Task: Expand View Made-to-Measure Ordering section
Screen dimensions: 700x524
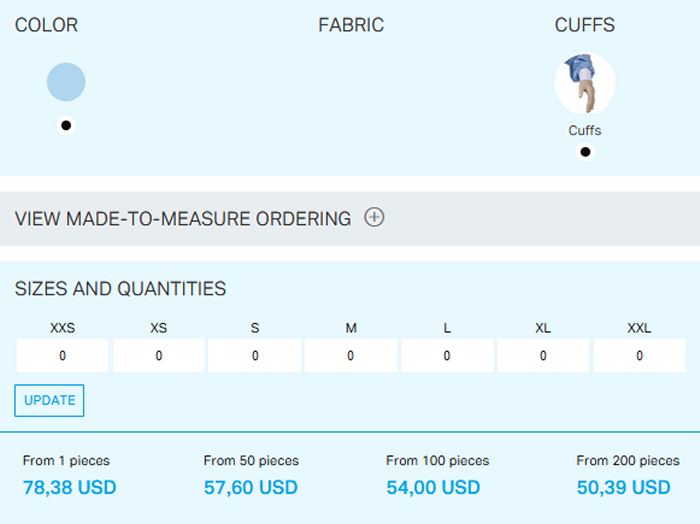Action: click(x=183, y=218)
